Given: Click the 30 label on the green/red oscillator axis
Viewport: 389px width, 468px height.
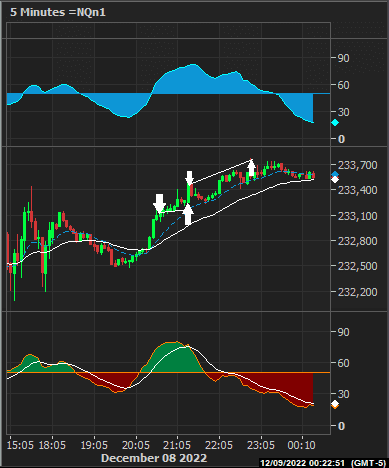Looking at the screenshot, I should tap(344, 394).
